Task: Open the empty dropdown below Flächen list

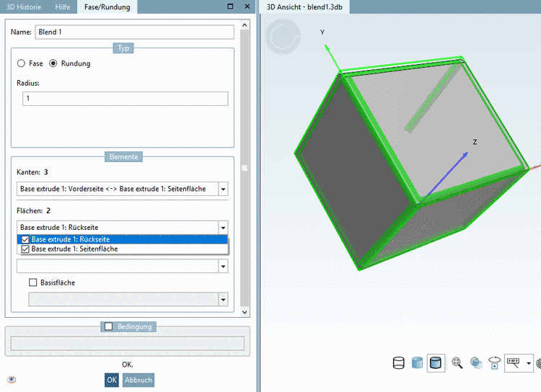Action: tap(223, 266)
